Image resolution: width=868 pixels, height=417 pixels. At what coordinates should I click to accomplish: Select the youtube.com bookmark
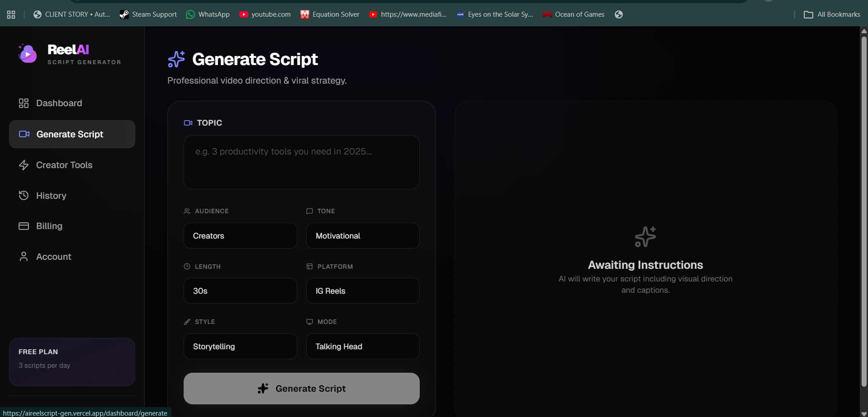tap(265, 14)
